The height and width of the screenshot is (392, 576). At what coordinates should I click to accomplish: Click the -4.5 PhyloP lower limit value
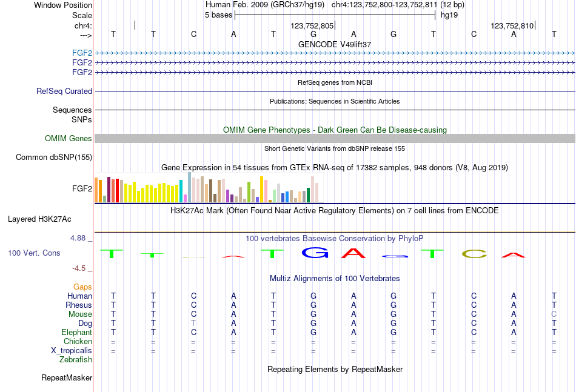coord(79,268)
